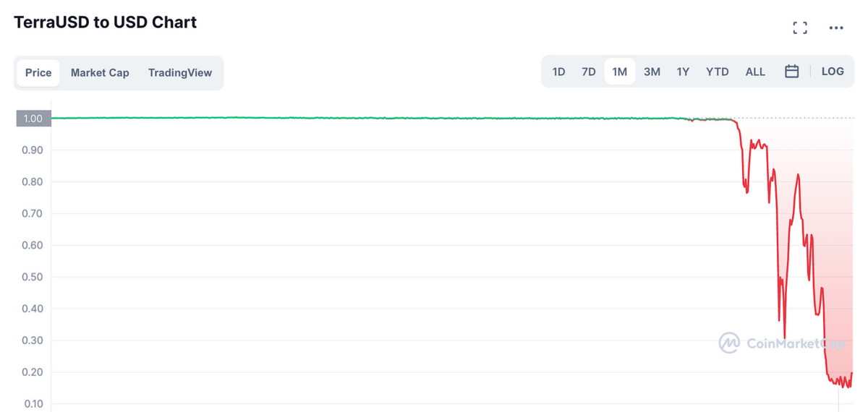Click the 0.40 y-axis label
Screen dimensions: 868x412
pyautogui.click(x=33, y=309)
